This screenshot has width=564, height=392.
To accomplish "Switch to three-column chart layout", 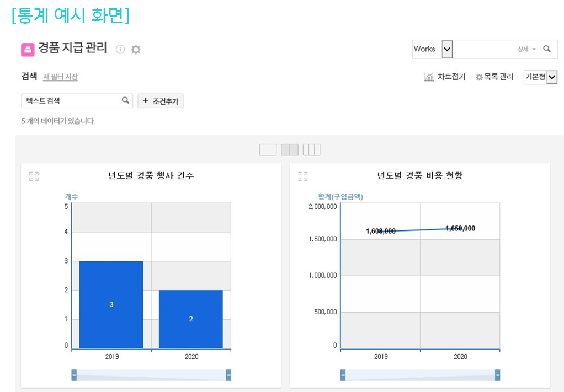I will coord(311,150).
